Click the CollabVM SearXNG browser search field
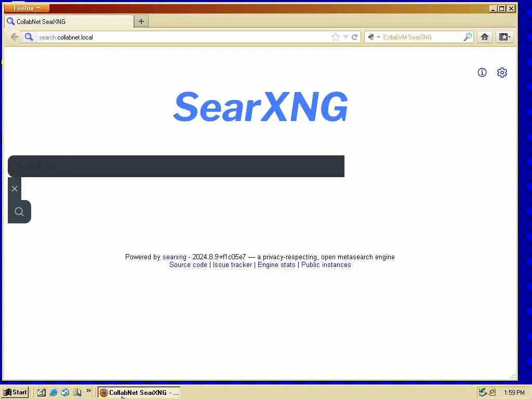This screenshot has width=532, height=399. pyautogui.click(x=422, y=37)
